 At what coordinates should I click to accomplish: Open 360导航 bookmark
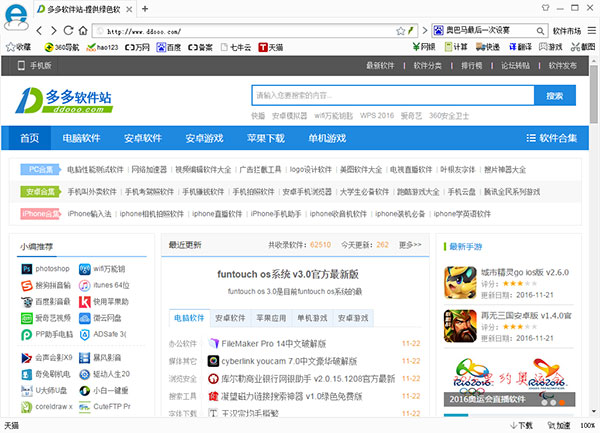coord(62,47)
